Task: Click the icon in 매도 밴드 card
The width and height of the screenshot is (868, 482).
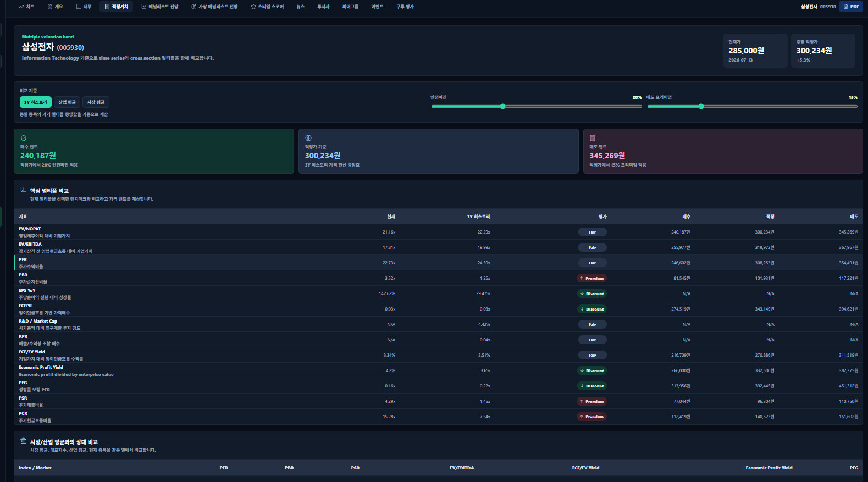Action: (x=593, y=138)
